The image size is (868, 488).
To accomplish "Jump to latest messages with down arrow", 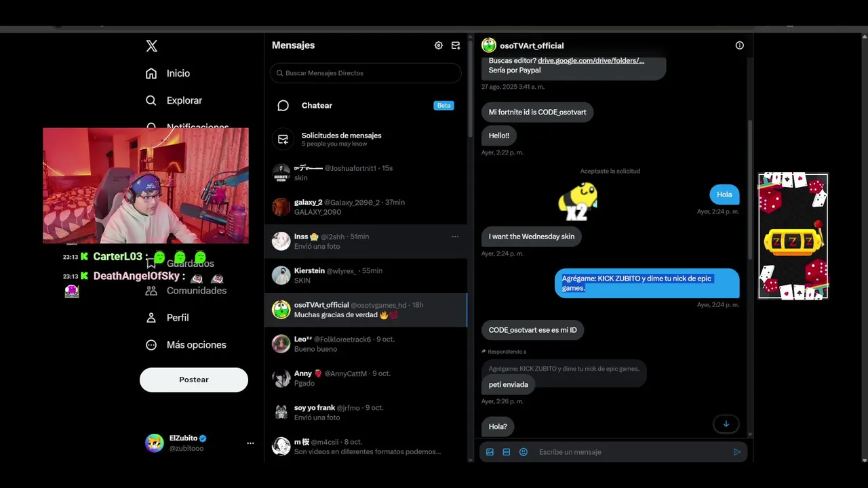I will (x=726, y=424).
